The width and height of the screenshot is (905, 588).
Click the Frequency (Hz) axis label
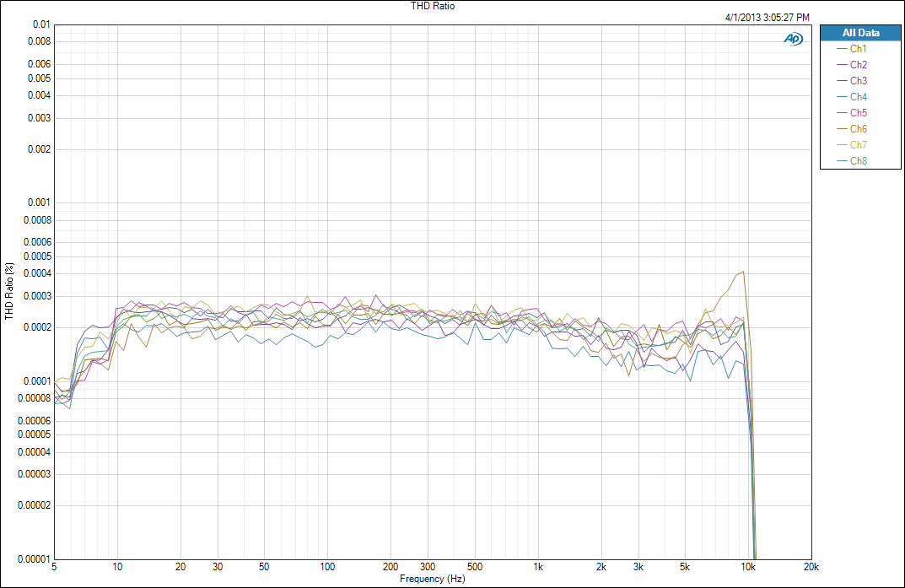click(x=433, y=579)
